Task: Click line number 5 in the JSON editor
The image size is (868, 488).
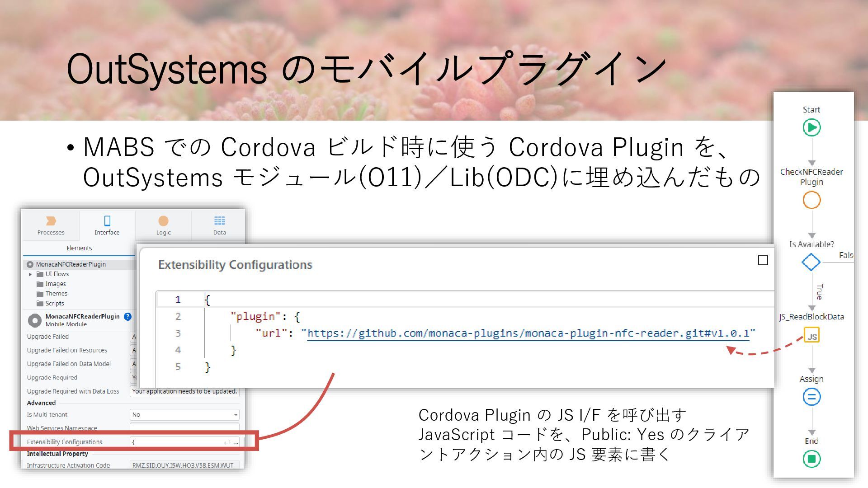Action: coord(178,367)
